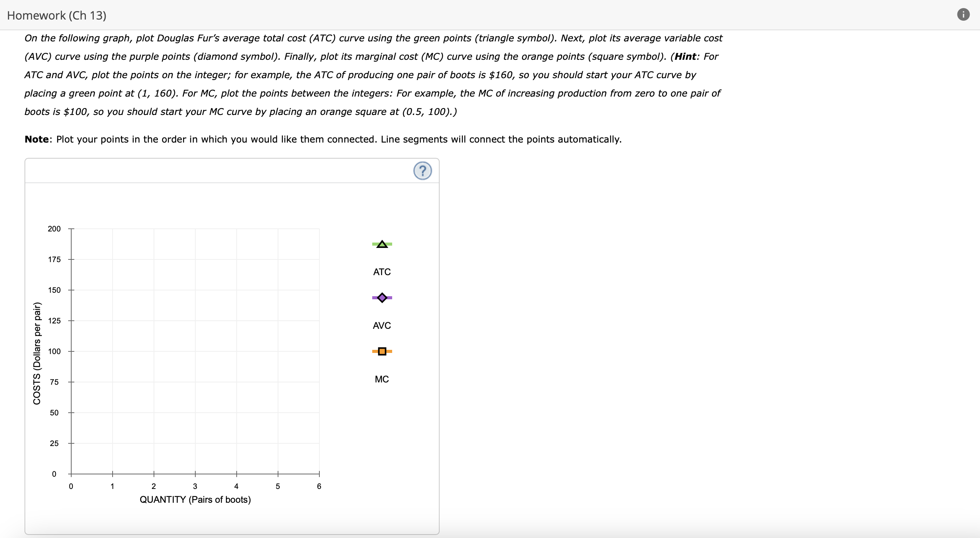980x538 pixels.
Task: Click the MC orange square legend icon
Action: (382, 352)
